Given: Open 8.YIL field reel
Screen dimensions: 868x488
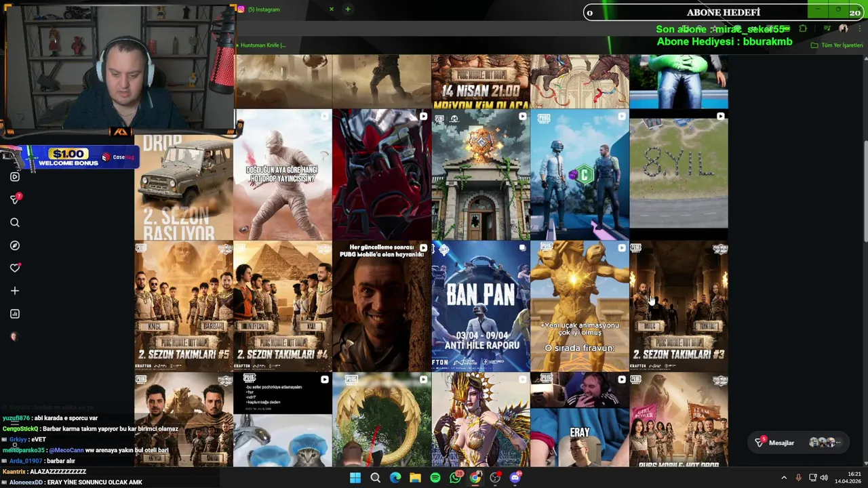Looking at the screenshot, I should coord(679,175).
